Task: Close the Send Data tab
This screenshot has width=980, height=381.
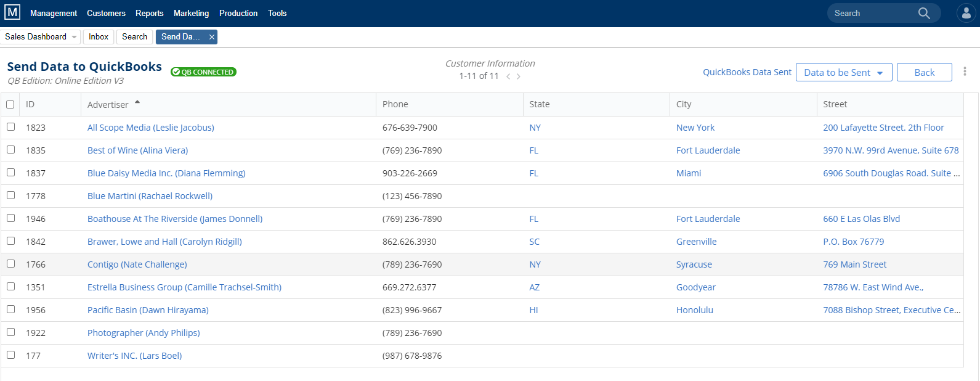Action: tap(212, 37)
